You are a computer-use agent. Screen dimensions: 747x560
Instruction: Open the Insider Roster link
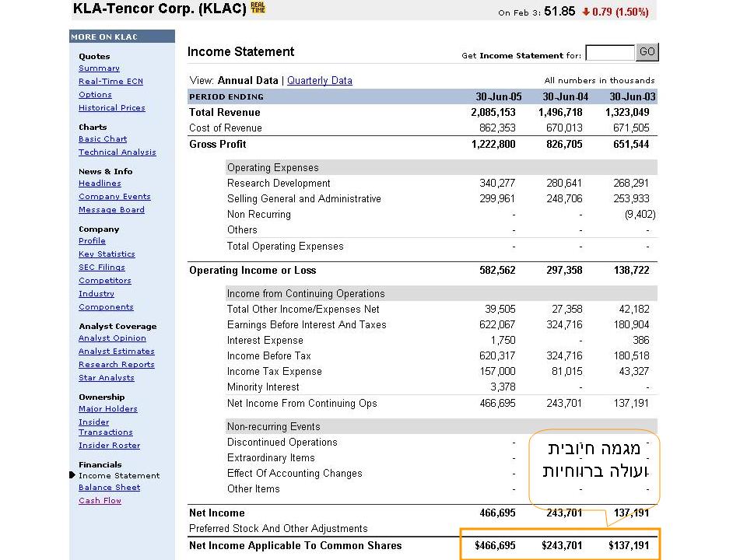(109, 446)
